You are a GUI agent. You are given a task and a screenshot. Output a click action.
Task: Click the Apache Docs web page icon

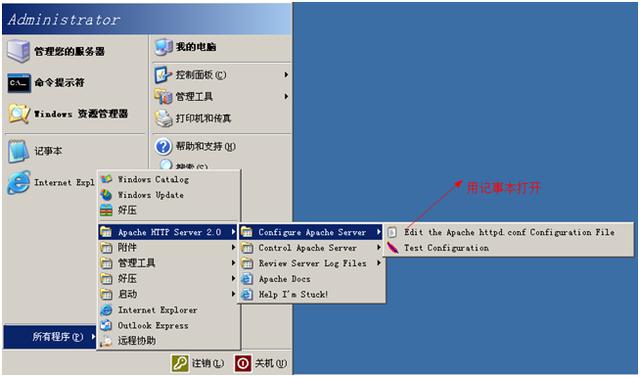tap(247, 279)
